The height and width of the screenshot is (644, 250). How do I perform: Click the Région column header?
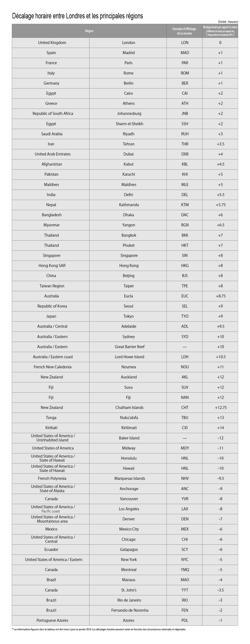(89, 31)
